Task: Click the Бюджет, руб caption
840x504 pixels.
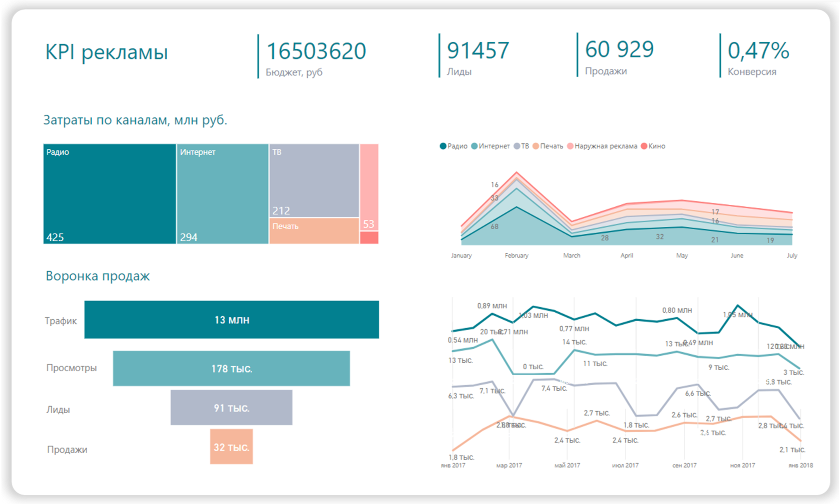Action: click(294, 72)
